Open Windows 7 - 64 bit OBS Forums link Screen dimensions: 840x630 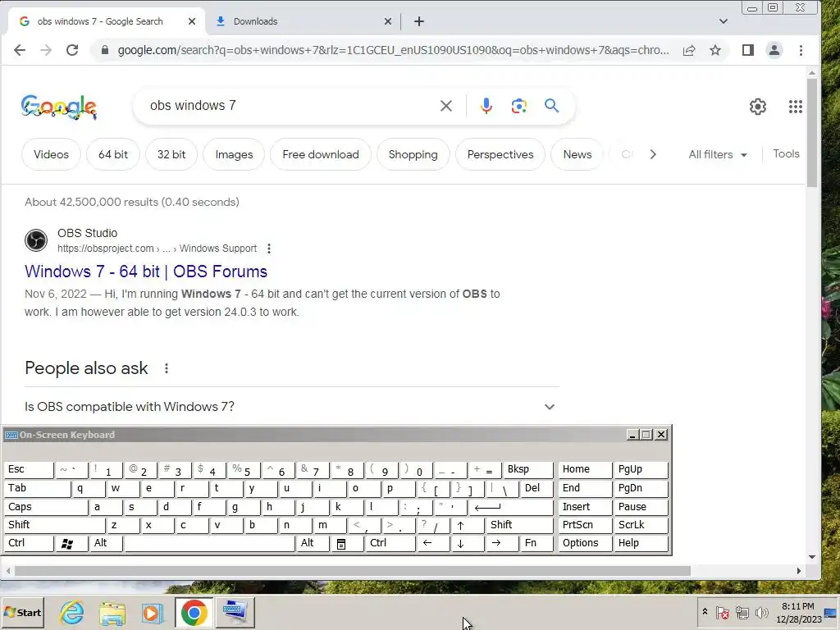pyautogui.click(x=146, y=272)
